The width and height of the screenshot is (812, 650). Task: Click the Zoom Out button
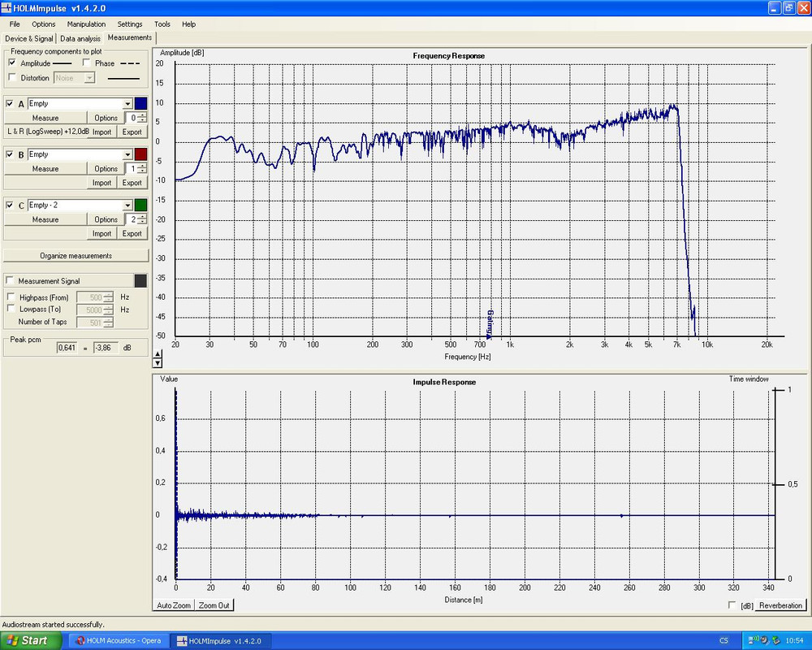[x=214, y=604]
